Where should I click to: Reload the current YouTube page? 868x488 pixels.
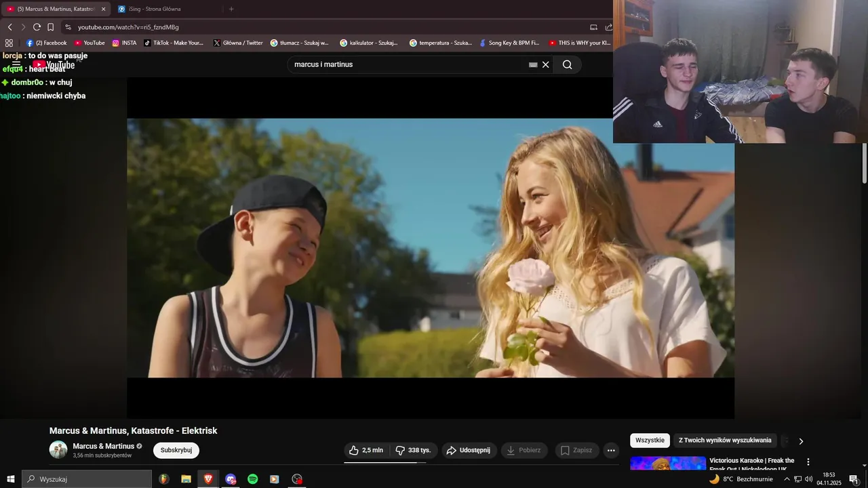(x=37, y=27)
